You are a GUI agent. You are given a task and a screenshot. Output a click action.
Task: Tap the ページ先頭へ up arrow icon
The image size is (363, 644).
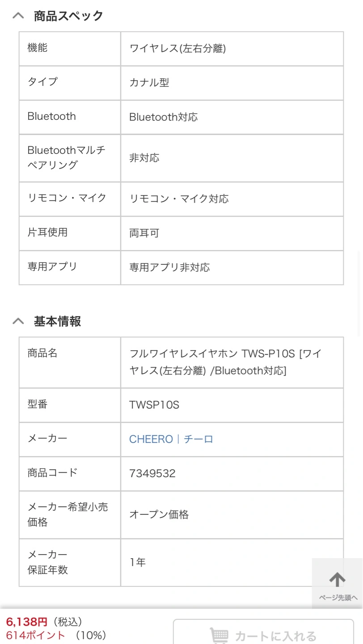pos(338,580)
